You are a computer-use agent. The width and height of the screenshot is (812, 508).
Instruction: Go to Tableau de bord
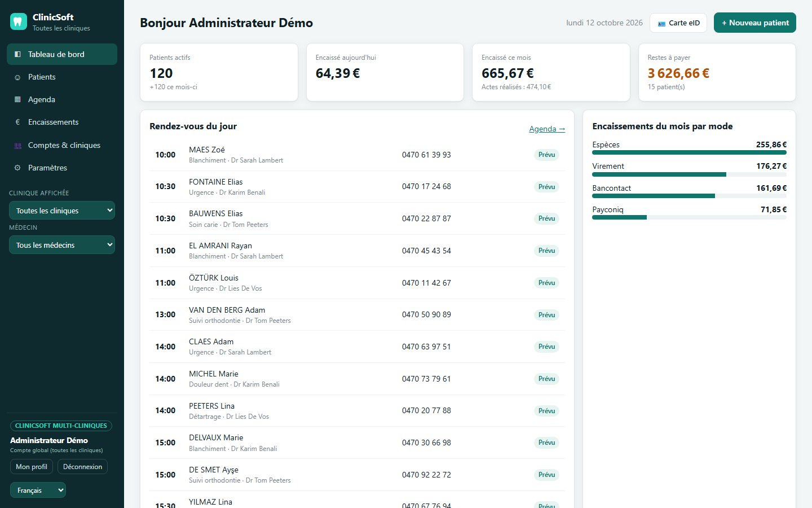click(x=62, y=54)
